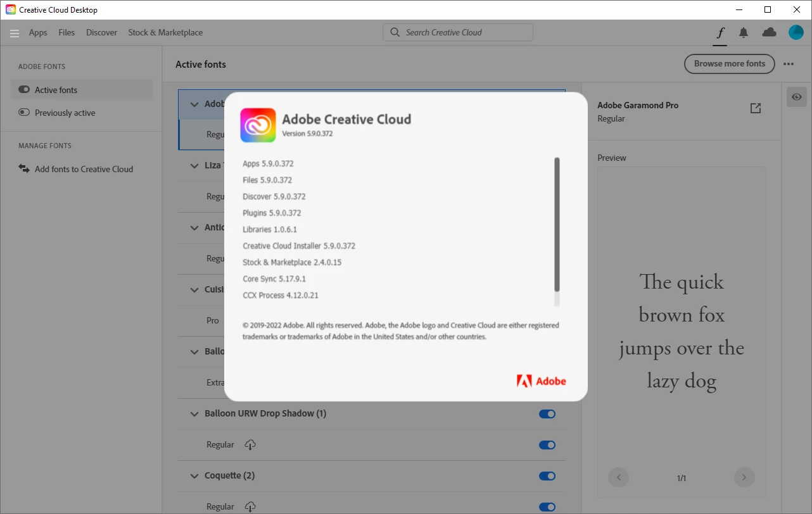
Task: Click the about dialog scrollbar
Action: 557,225
